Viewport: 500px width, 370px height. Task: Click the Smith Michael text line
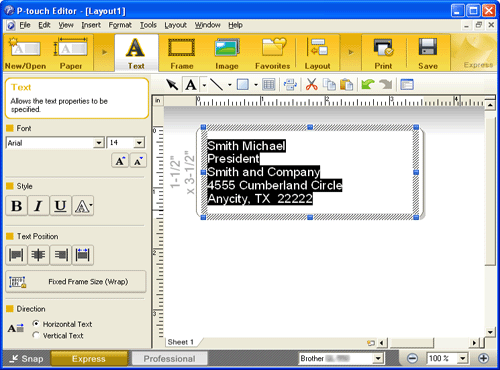(x=246, y=146)
